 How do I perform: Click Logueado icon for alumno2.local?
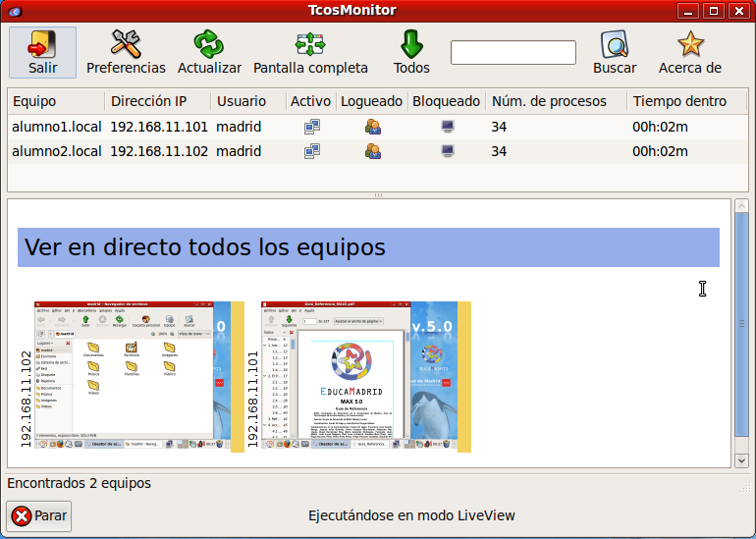pyautogui.click(x=373, y=151)
